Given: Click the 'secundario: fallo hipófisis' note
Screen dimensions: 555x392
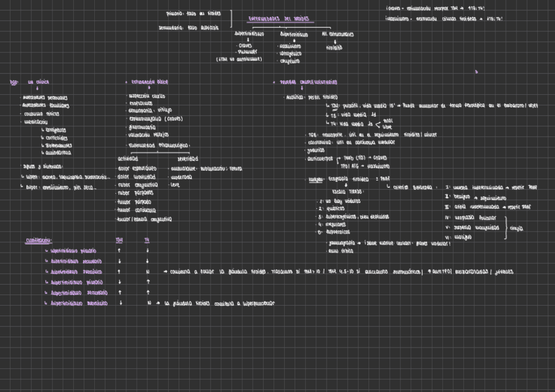Looking at the screenshot, I should [x=189, y=27].
